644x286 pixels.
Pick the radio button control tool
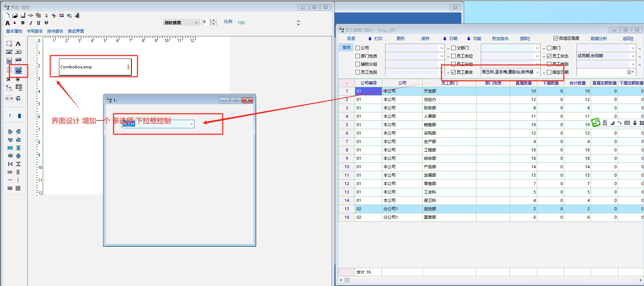pos(18,79)
